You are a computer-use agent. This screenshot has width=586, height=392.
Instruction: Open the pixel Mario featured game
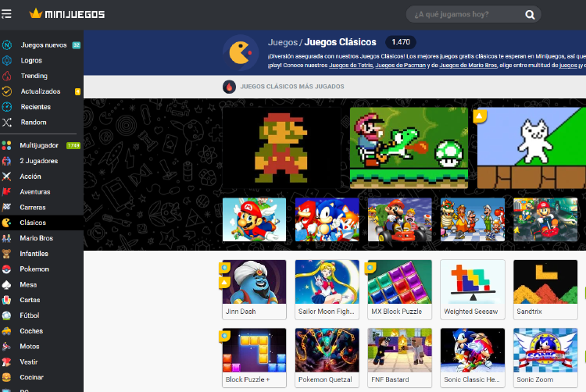[x=281, y=148]
